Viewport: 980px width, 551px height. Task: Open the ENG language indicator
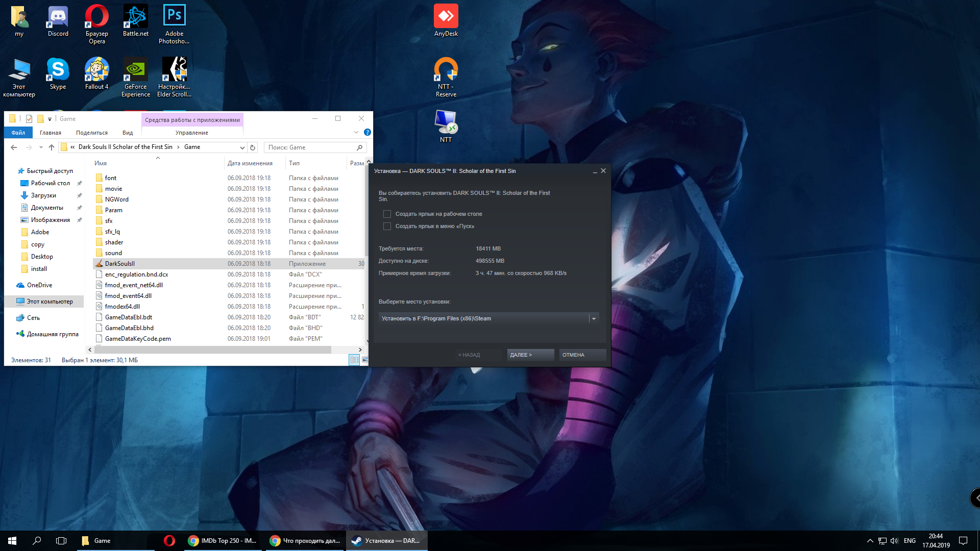910,541
